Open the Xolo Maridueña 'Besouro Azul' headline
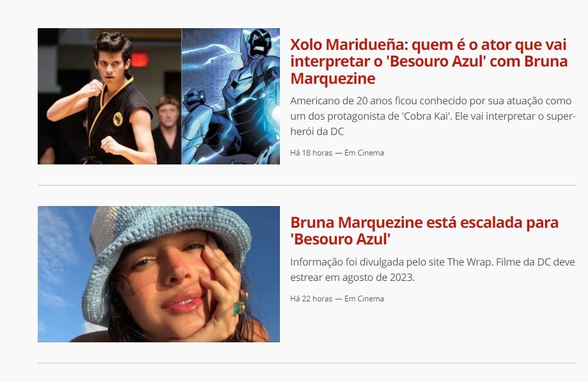The height and width of the screenshot is (382, 588). [429, 61]
